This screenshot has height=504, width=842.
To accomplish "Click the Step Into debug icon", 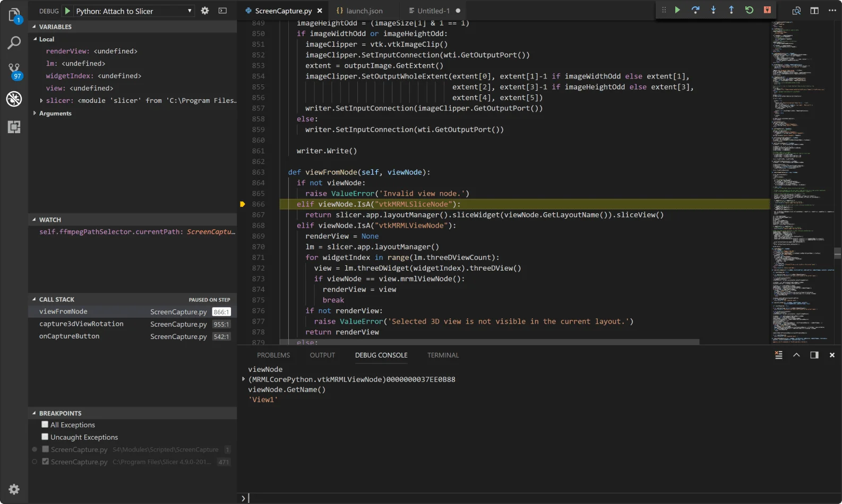I will point(714,10).
